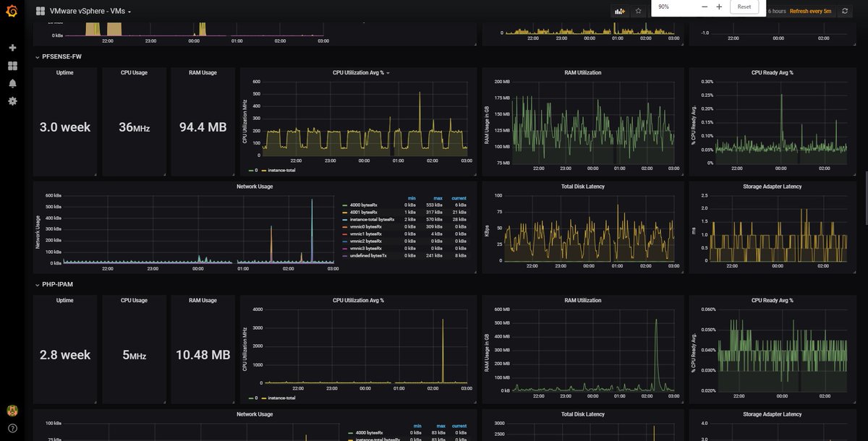The height and width of the screenshot is (441, 868).
Task: Toggle the vmnic3 bytesRx series
Action: pos(366,248)
